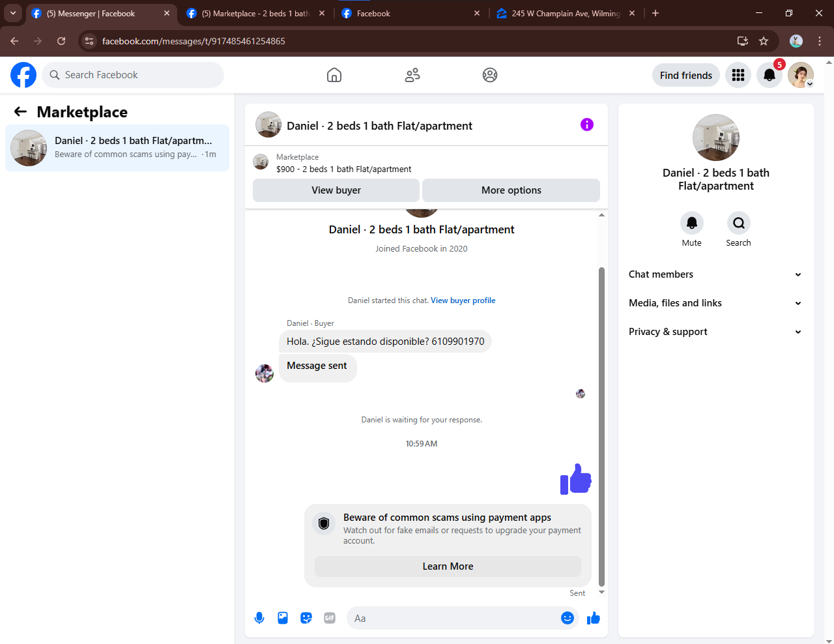
Task: Go back with browser back arrow
Action: coord(14,41)
